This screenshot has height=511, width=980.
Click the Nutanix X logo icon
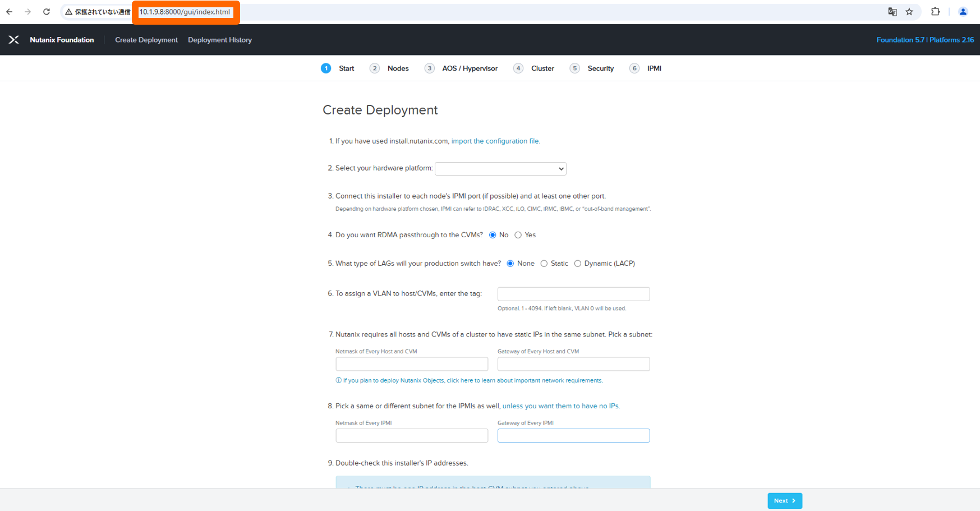click(14, 40)
